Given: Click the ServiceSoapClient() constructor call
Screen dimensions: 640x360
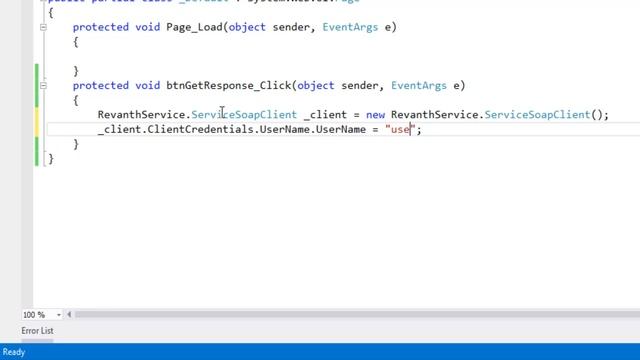Looking at the screenshot, I should coord(543,115).
